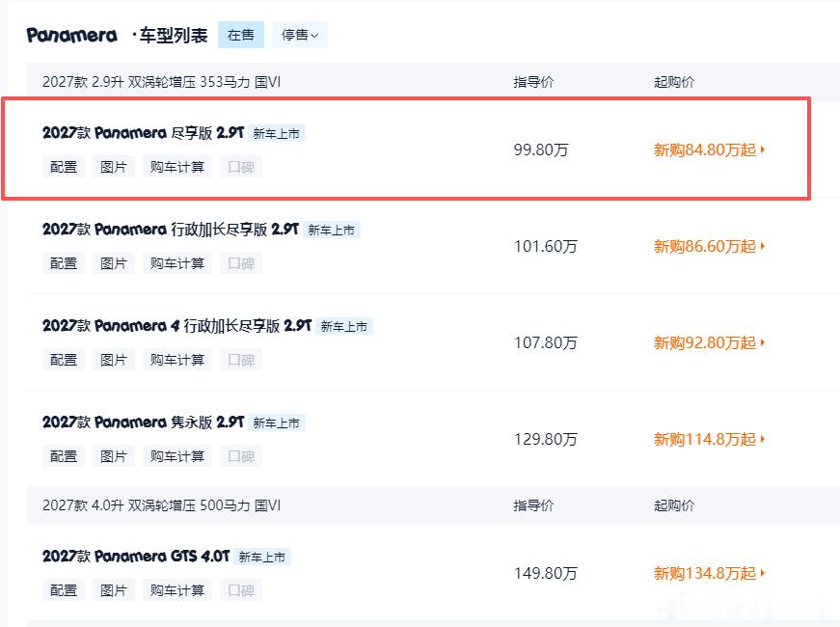Image resolution: width=840 pixels, height=627 pixels.
Task: Open 2027款 Panamera GTS 4.0T title
Action: coord(136,557)
